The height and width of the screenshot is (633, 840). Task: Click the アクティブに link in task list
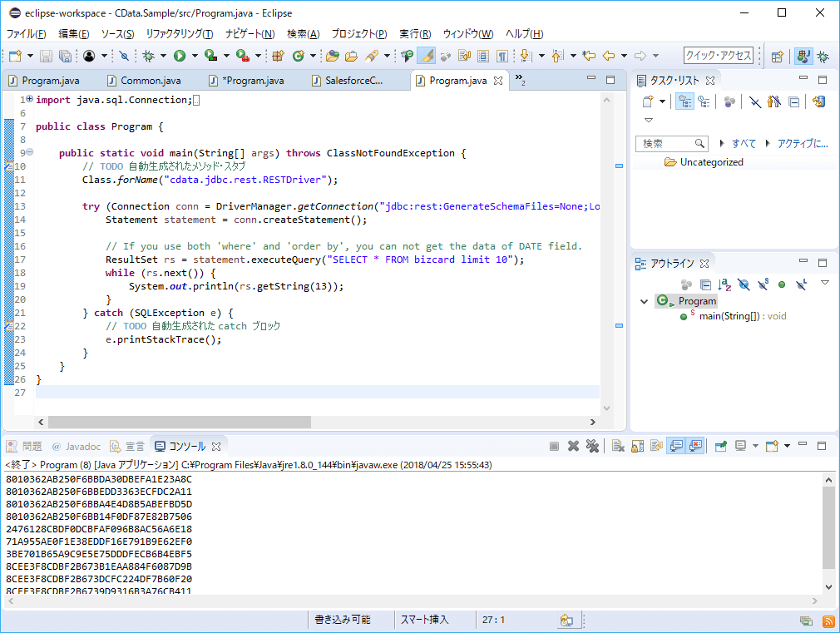802,143
